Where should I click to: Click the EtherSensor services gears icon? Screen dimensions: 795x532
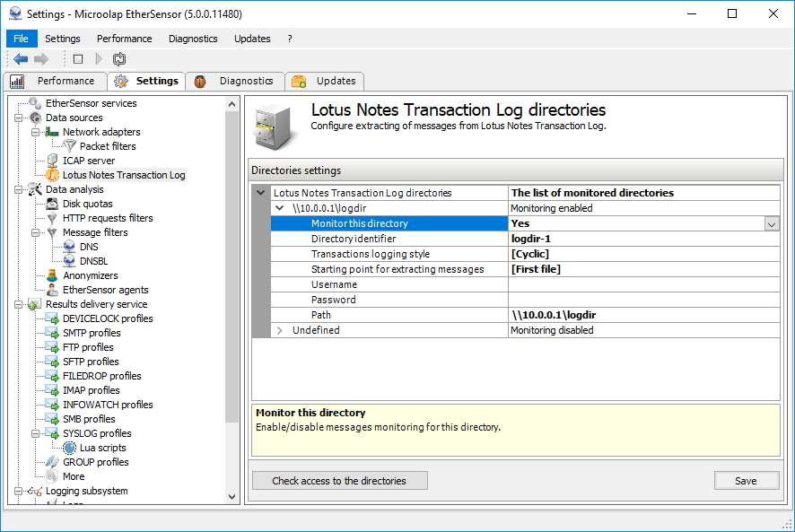[x=35, y=103]
